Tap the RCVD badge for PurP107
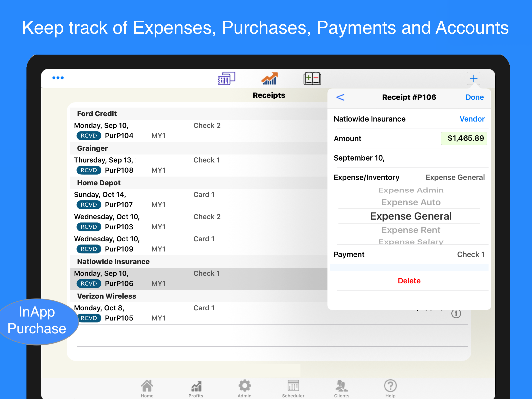This screenshot has width=532, height=399. click(x=89, y=205)
